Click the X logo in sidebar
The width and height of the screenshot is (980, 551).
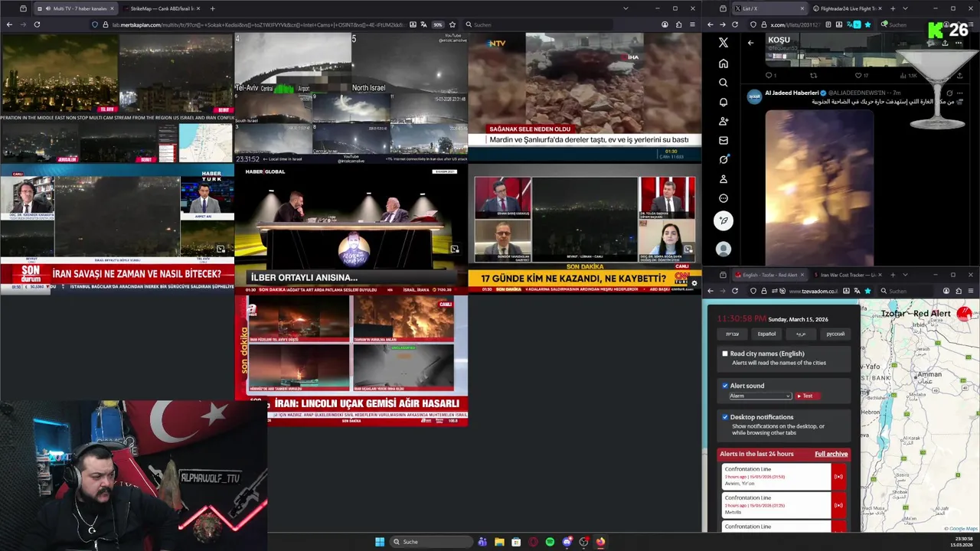pos(724,43)
